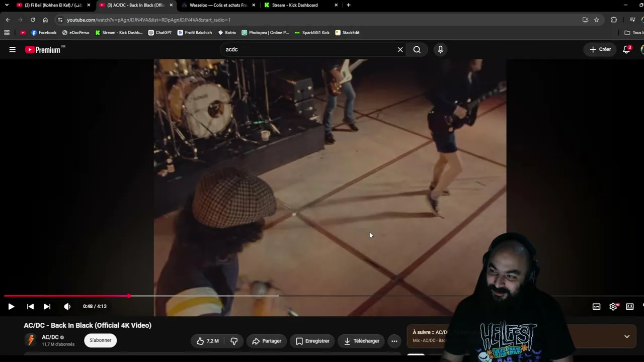Viewport: 644px width, 362px height.
Task: Open the tab search dropdown
Action: tap(7, 5)
